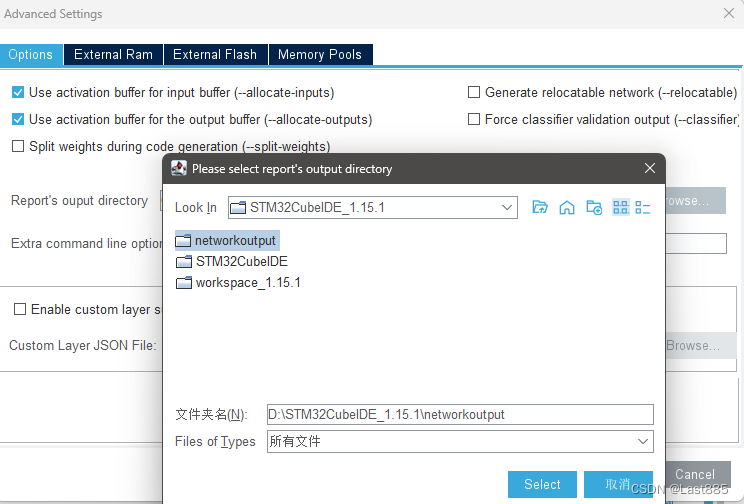
Task: Click the dialog title bar app icon
Action: pos(179,168)
